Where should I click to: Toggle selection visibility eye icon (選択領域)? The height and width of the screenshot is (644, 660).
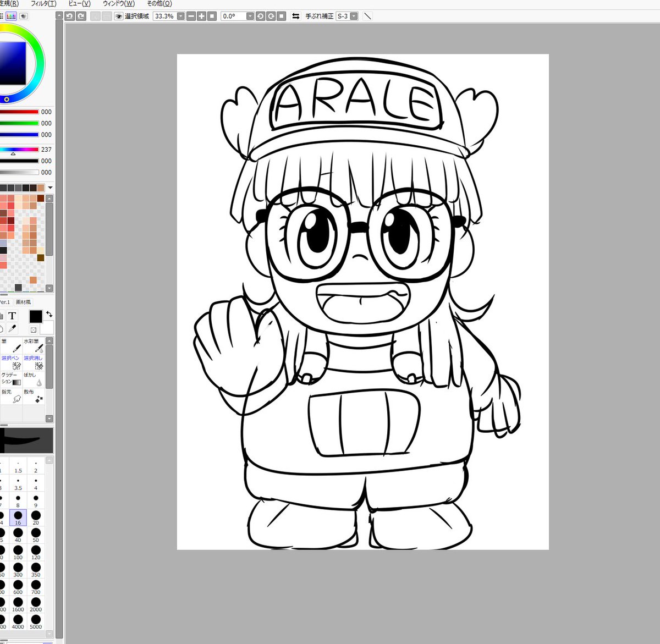[118, 16]
